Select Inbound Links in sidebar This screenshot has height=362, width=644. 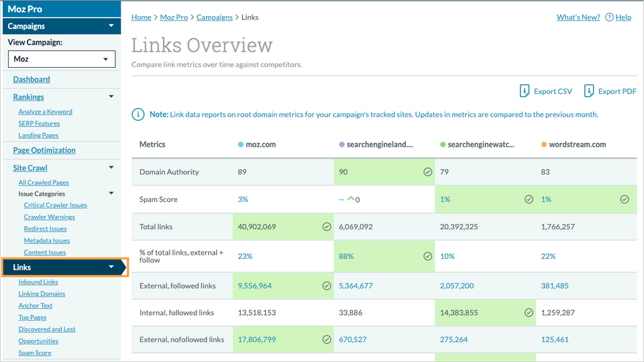click(x=38, y=282)
